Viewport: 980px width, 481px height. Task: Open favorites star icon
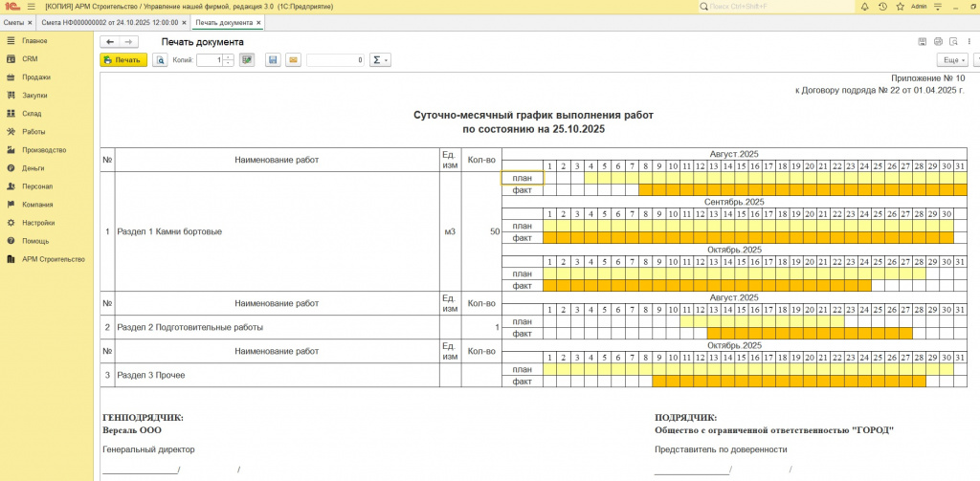point(900,6)
